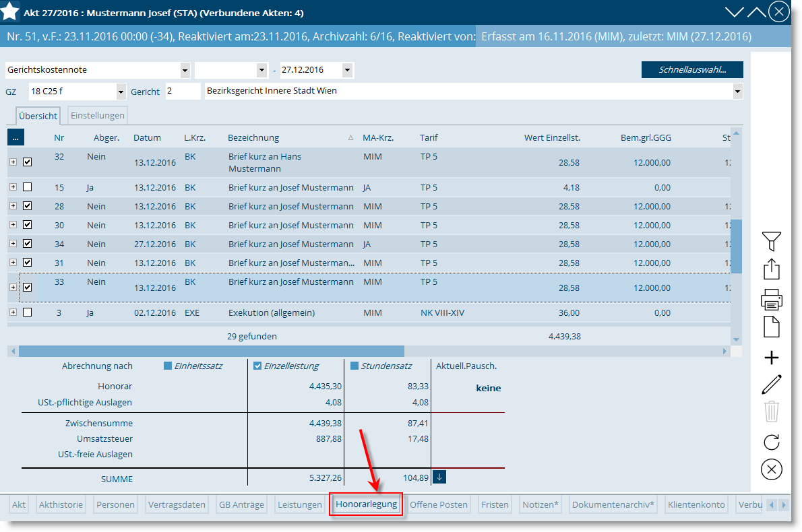The height and width of the screenshot is (532, 802).
Task: Expand row Nr 3 Exekution with plus
Action: coord(13,312)
